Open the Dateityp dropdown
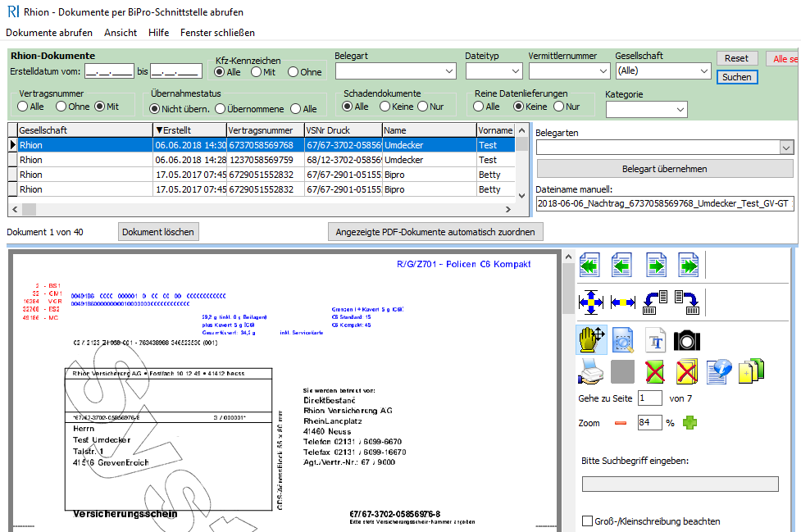The image size is (801, 532). 494,71
